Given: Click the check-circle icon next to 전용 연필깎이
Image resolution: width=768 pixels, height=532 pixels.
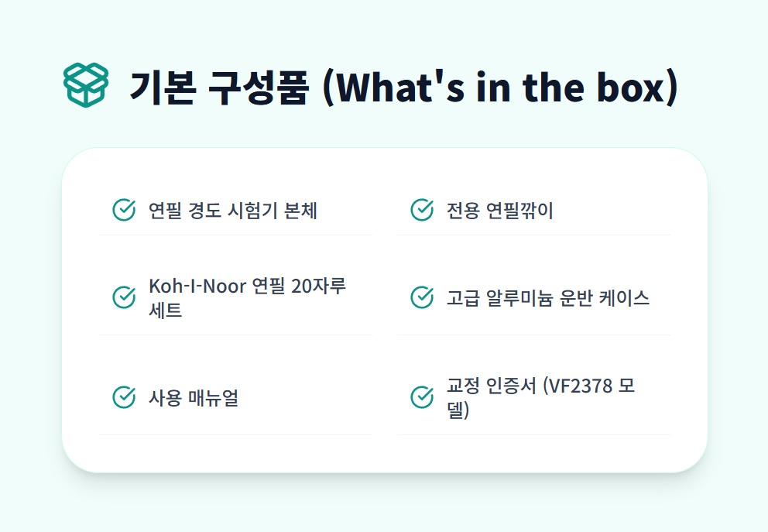Looking at the screenshot, I should (421, 210).
